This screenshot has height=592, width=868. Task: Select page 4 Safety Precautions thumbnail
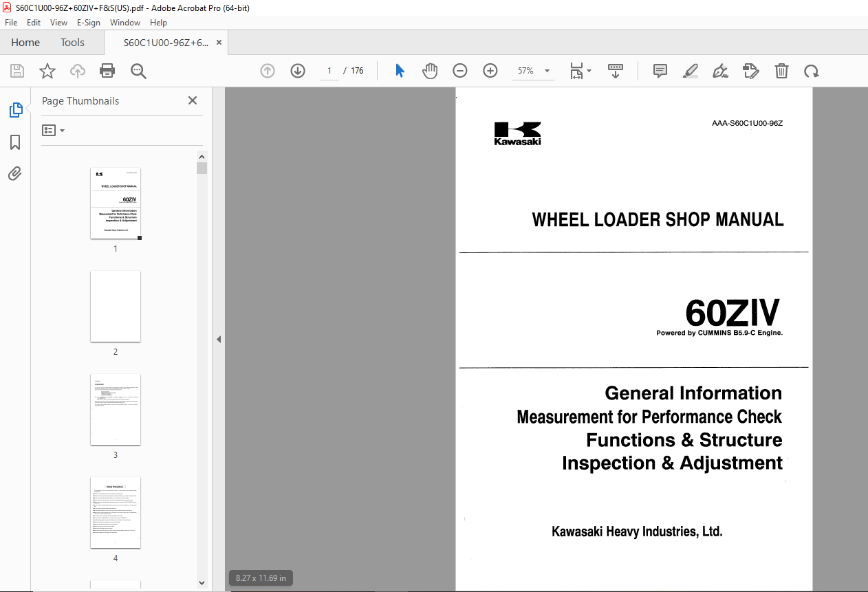(x=116, y=512)
